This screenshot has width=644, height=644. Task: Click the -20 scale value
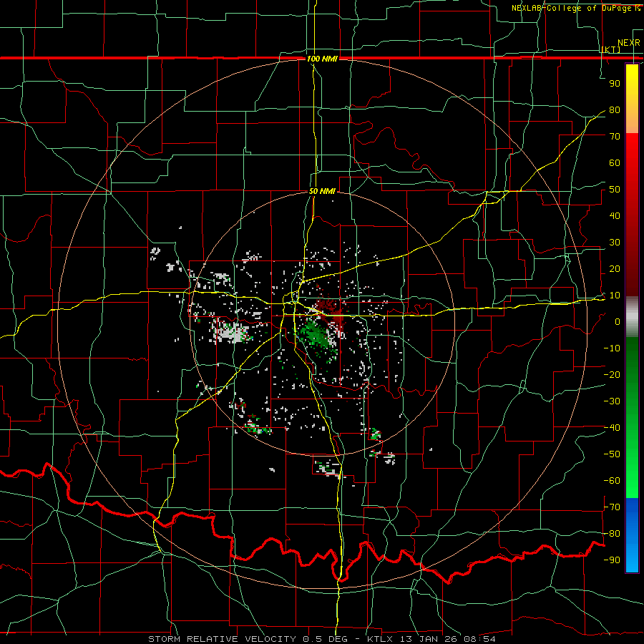coord(612,375)
